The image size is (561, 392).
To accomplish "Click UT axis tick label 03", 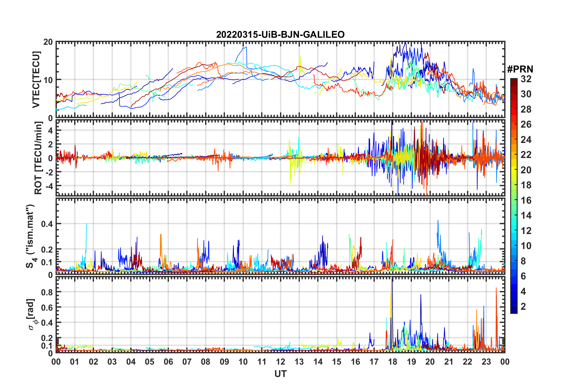I will pos(112,362).
